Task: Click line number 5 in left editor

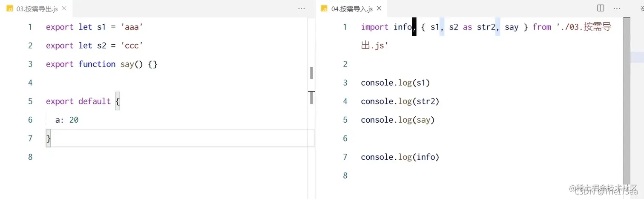Action: tap(30, 101)
